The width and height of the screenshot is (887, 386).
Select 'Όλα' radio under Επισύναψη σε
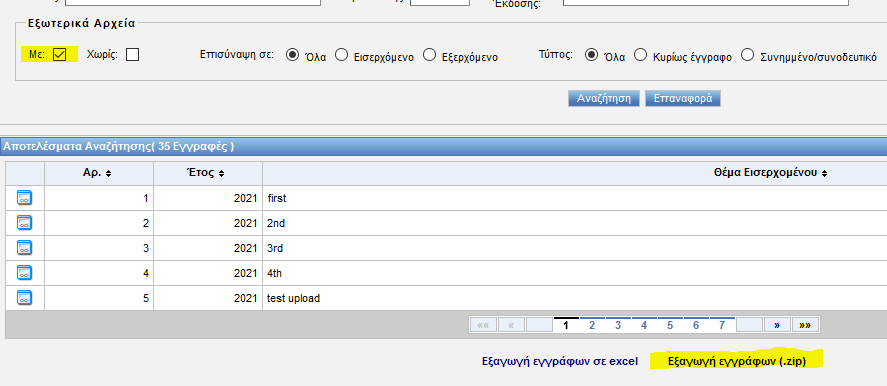pyautogui.click(x=292, y=55)
